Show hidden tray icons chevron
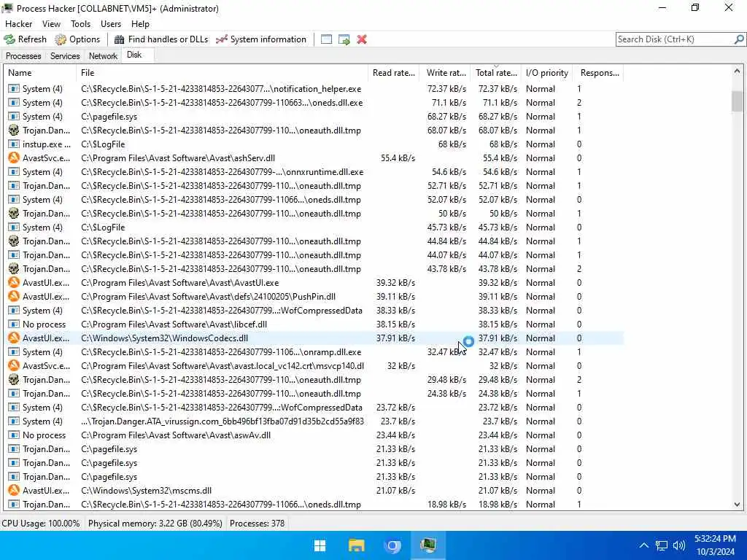 (643, 545)
